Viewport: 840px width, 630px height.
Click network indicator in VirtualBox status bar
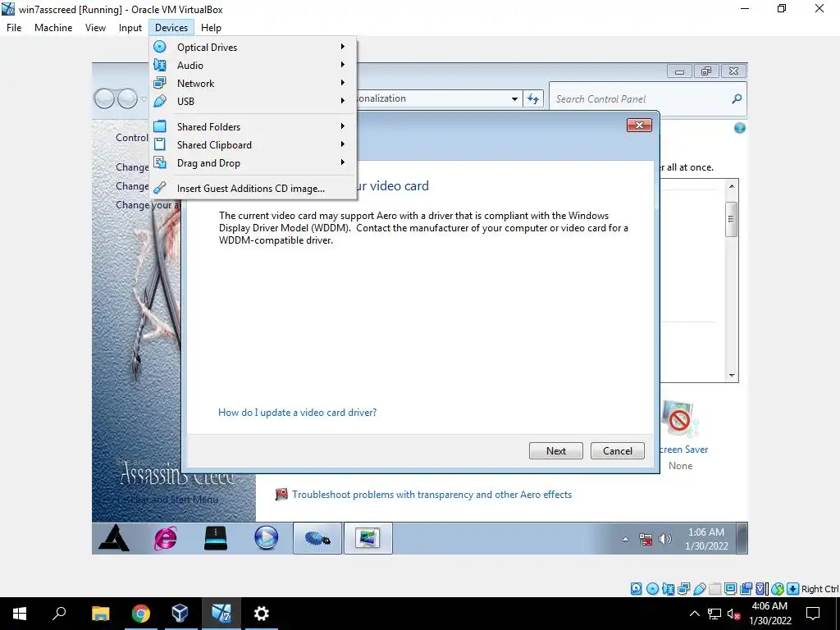[683, 589]
